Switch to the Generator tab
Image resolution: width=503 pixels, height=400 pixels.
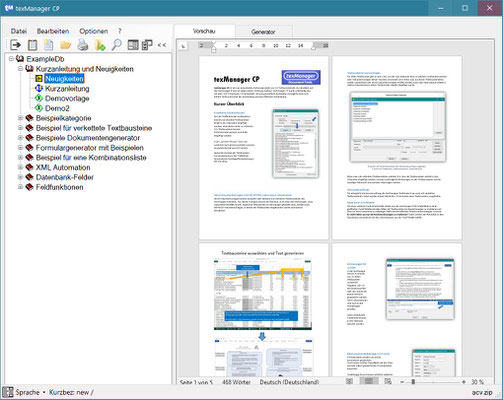coord(263,32)
